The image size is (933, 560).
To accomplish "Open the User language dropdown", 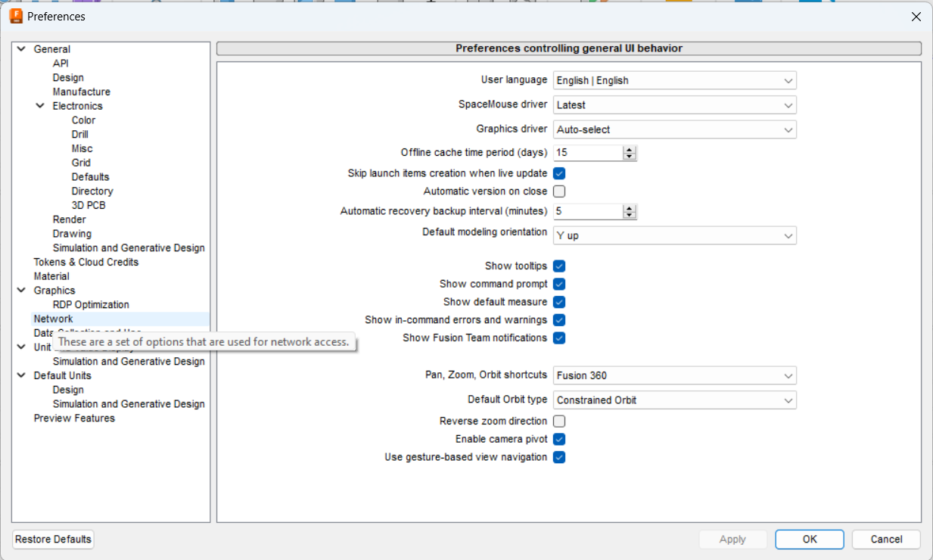I will pos(674,80).
